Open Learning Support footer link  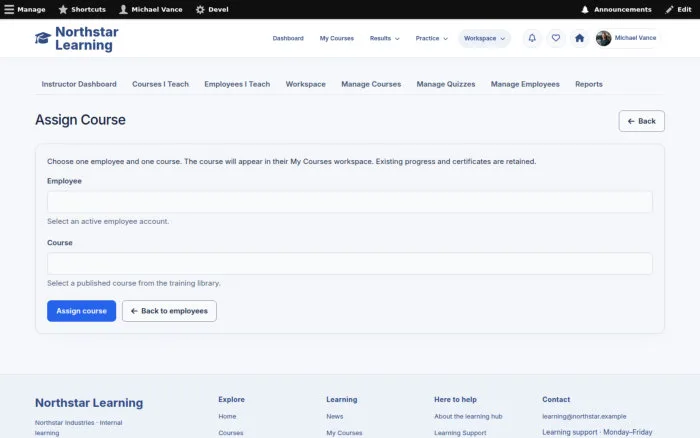460,433
